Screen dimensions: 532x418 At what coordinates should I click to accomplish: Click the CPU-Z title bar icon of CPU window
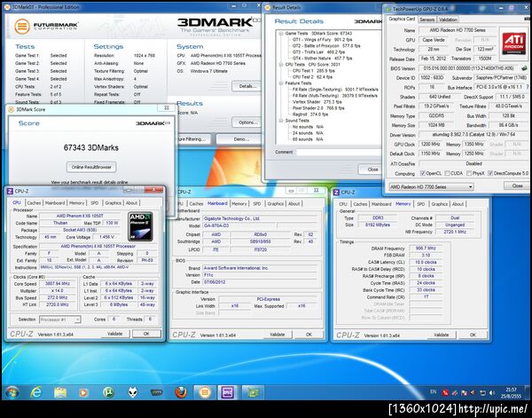[10, 191]
